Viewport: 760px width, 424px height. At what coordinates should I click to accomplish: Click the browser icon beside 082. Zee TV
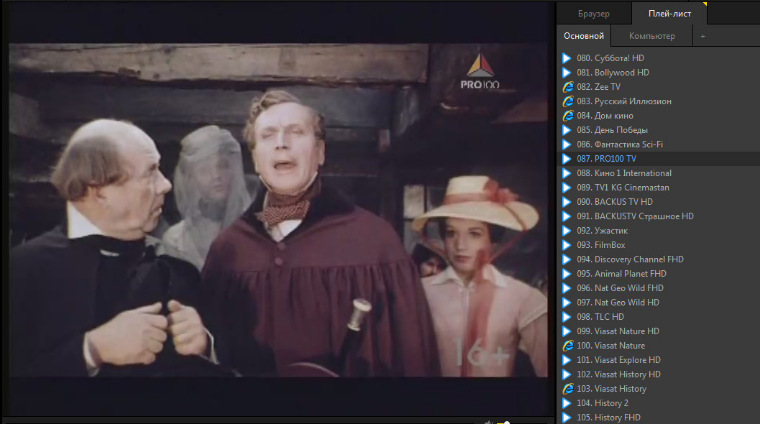[568, 87]
